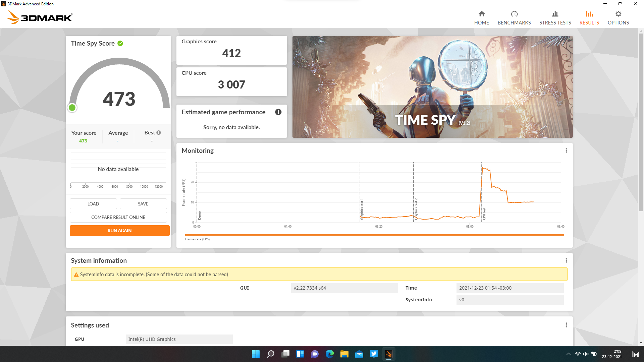The image size is (644, 362).
Task: Click info icon beside Estimated game performance
Action: pos(278,112)
